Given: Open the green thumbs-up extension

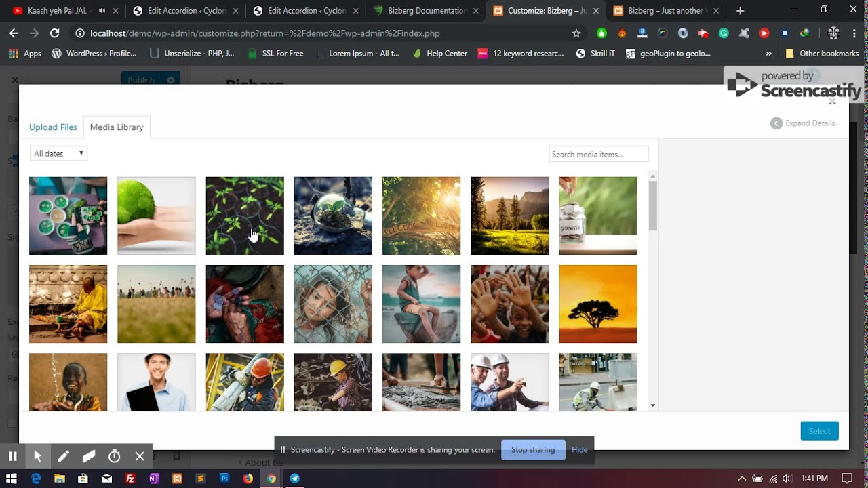Looking at the screenshot, I should click(x=601, y=33).
